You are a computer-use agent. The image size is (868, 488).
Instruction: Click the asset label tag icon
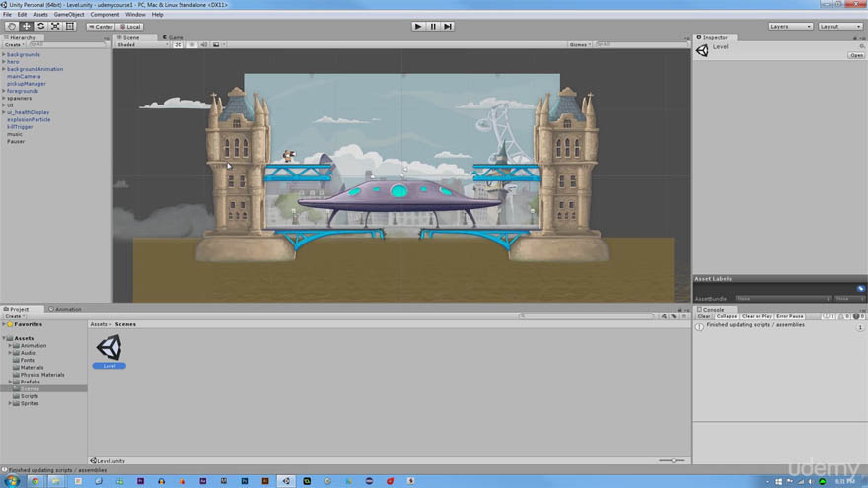860,288
